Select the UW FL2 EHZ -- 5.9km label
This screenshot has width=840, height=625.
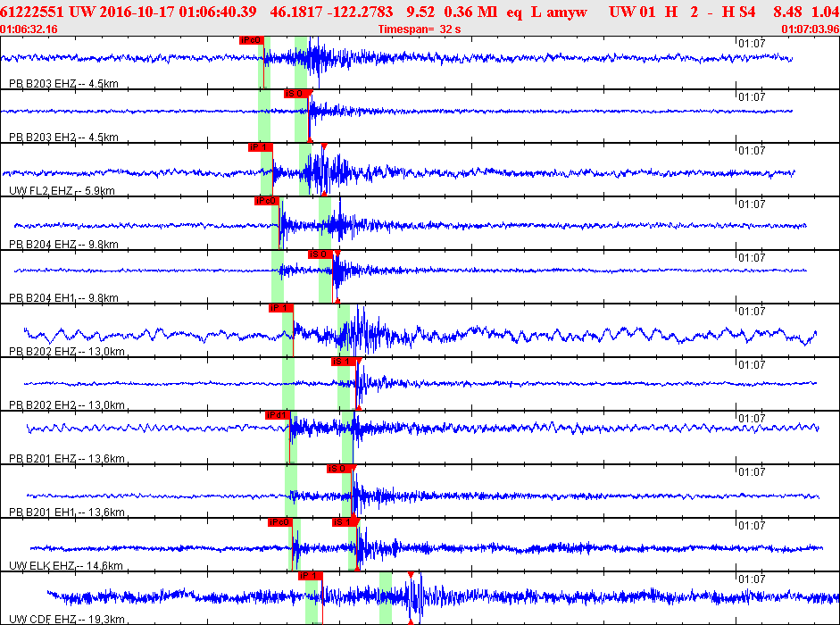click(62, 191)
